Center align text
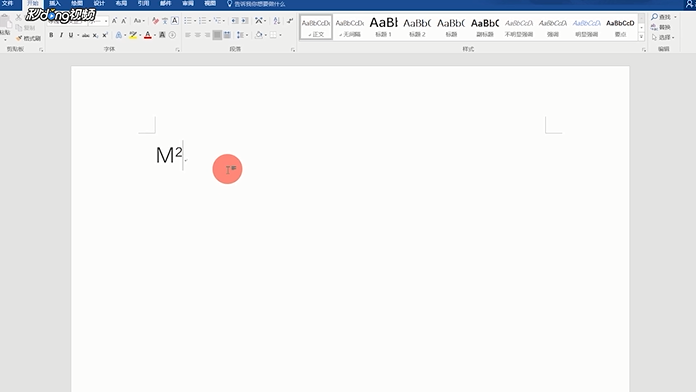Viewport: 696px width, 392px height. click(198, 35)
